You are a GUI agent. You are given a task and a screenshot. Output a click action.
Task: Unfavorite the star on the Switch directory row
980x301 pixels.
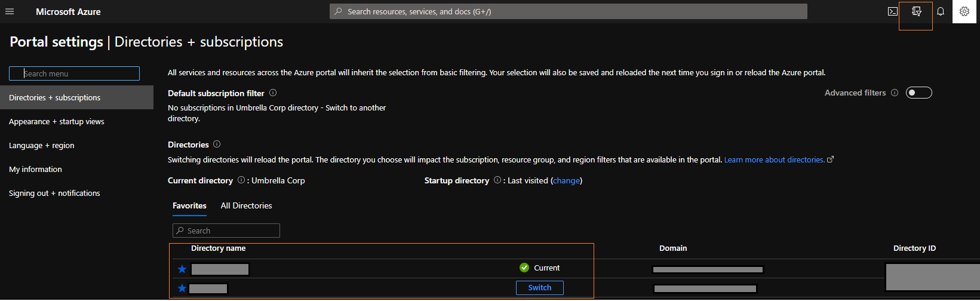point(182,288)
